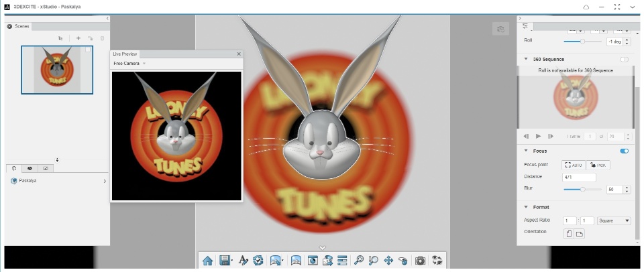This screenshot has height=272, width=644.
Task: Click the settings sliders icon in right panel
Action: point(525,26)
